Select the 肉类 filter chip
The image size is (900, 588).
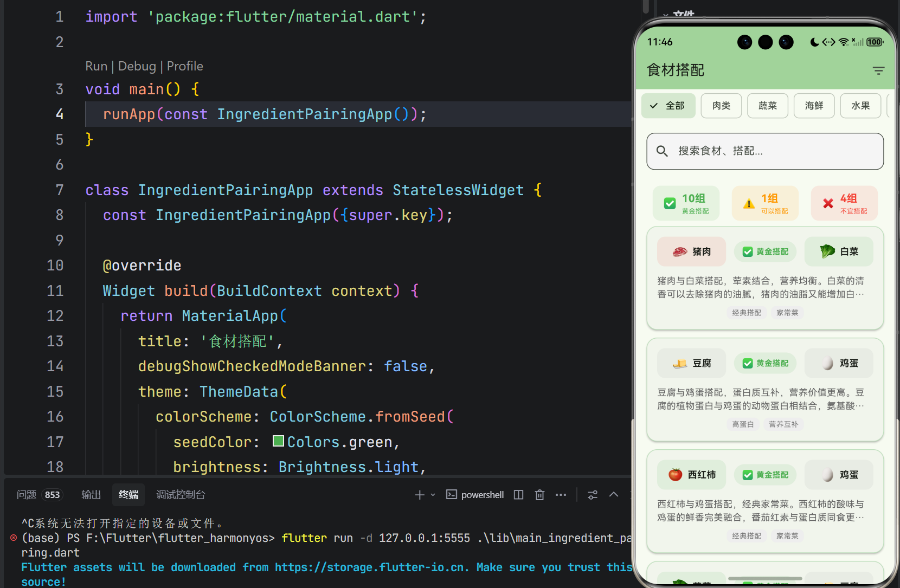tap(721, 106)
